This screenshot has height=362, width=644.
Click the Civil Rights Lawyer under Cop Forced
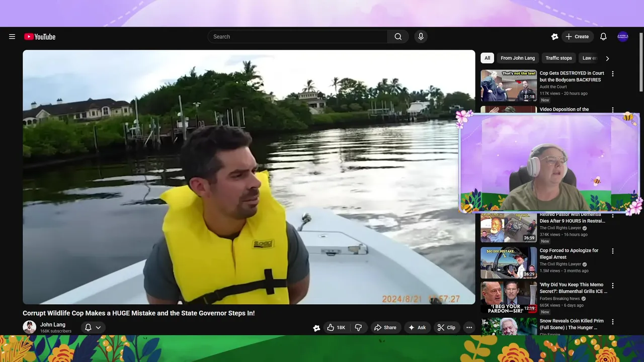pos(560,264)
